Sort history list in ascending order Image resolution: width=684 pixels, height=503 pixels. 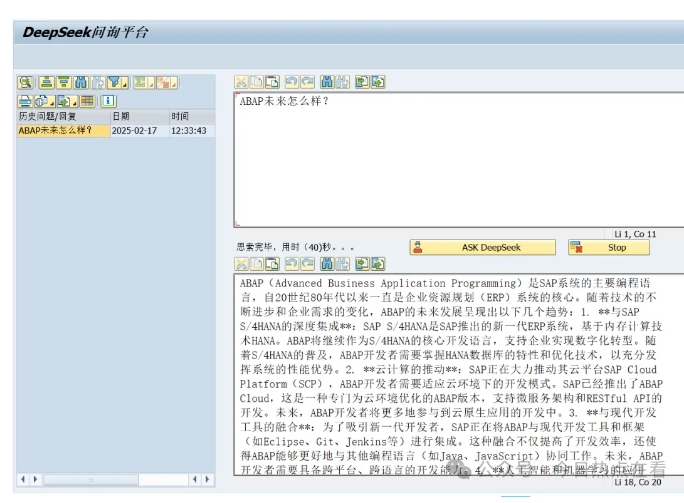point(46,82)
